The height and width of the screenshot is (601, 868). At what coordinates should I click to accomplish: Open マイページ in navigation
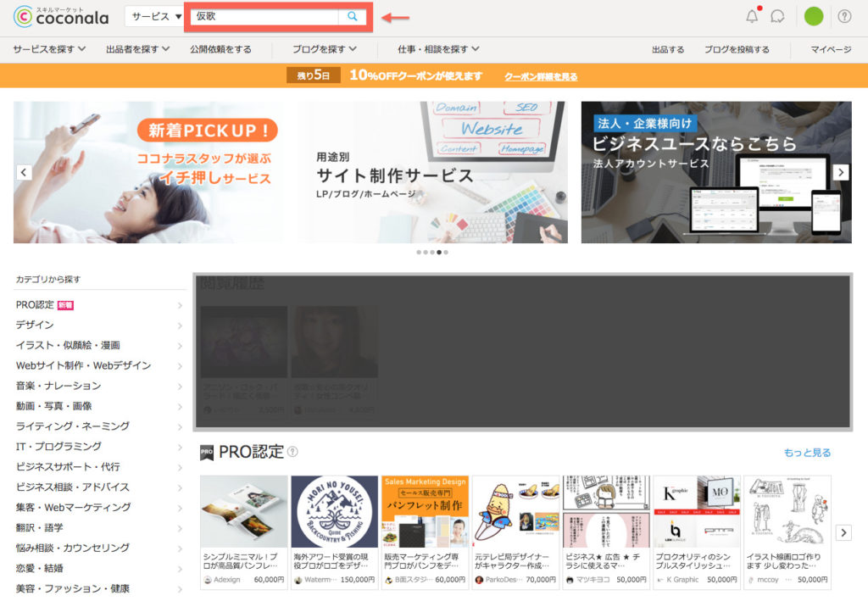tap(830, 49)
